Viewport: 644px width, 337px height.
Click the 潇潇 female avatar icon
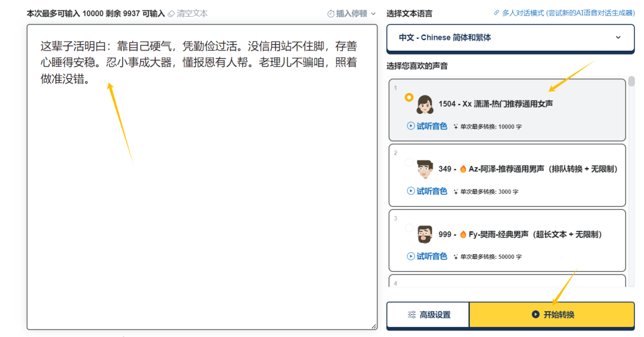pos(425,104)
